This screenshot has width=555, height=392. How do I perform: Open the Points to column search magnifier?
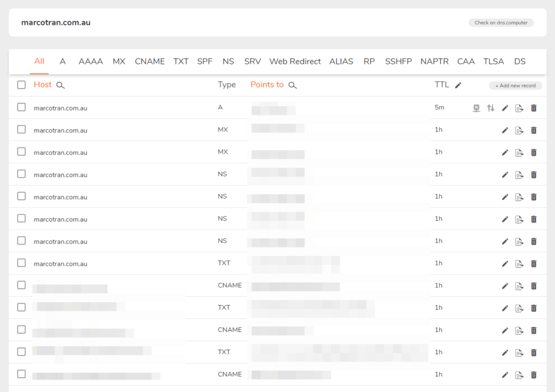coord(292,85)
